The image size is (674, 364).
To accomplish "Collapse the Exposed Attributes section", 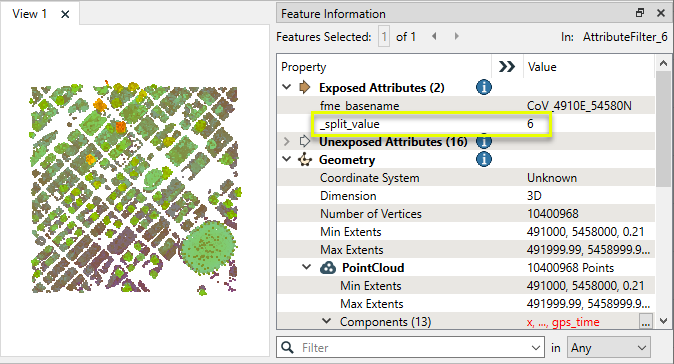I will coord(286,87).
